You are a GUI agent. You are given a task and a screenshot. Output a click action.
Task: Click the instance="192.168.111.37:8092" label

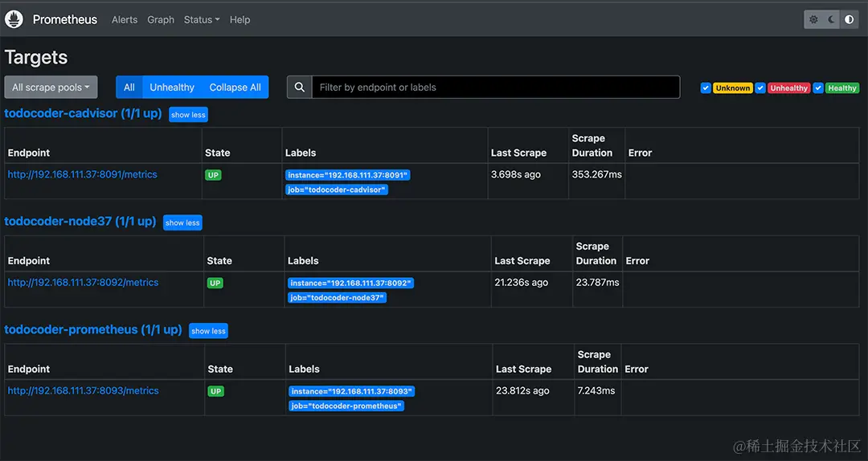[350, 283]
